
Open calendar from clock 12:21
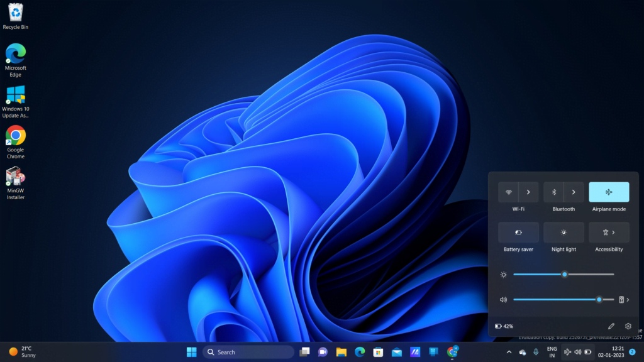click(x=611, y=352)
